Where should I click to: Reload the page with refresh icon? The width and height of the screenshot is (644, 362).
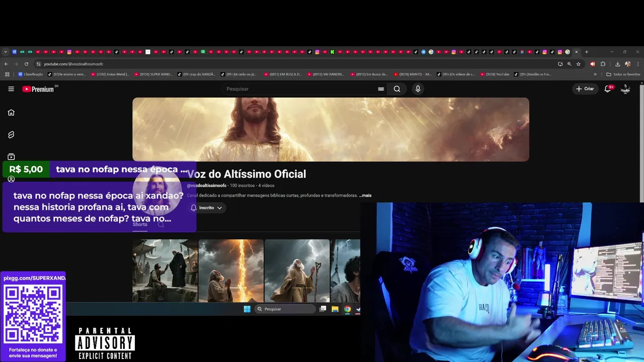click(26, 64)
